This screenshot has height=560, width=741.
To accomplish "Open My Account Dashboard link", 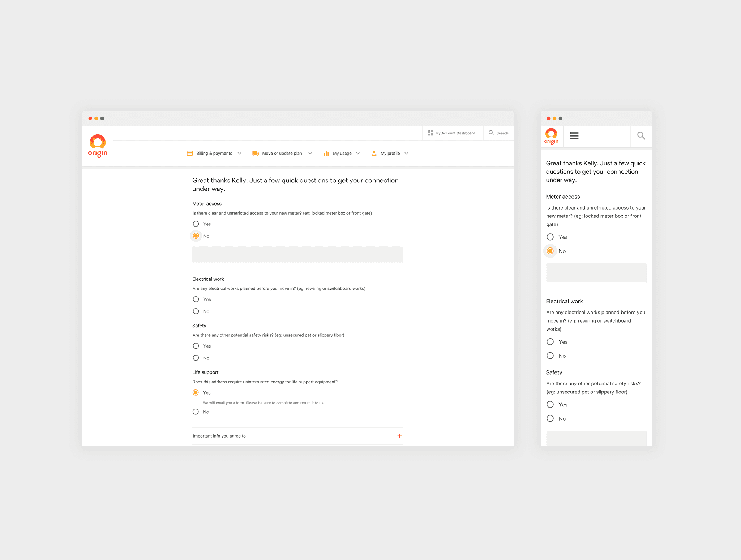I will pos(455,133).
